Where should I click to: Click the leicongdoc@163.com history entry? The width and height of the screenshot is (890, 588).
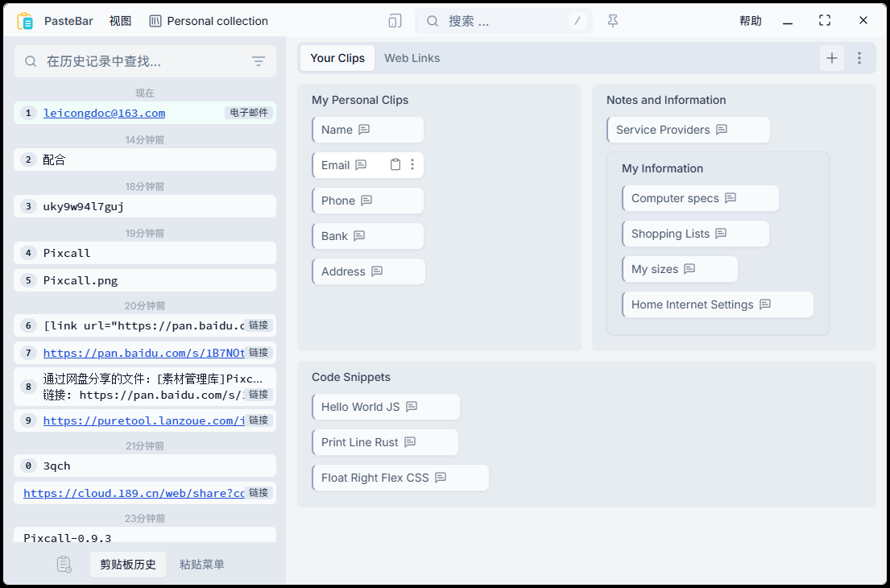[x=104, y=114]
